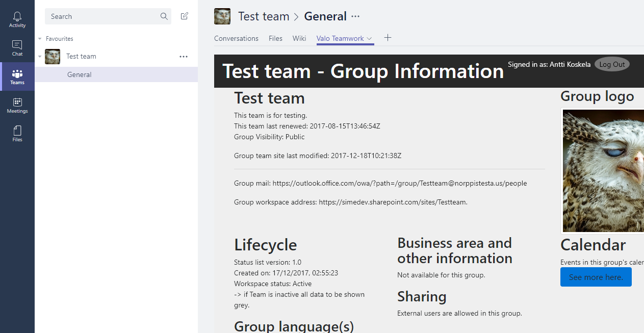The width and height of the screenshot is (644, 333).
Task: Collapse the Favourites section
Action: click(x=40, y=39)
